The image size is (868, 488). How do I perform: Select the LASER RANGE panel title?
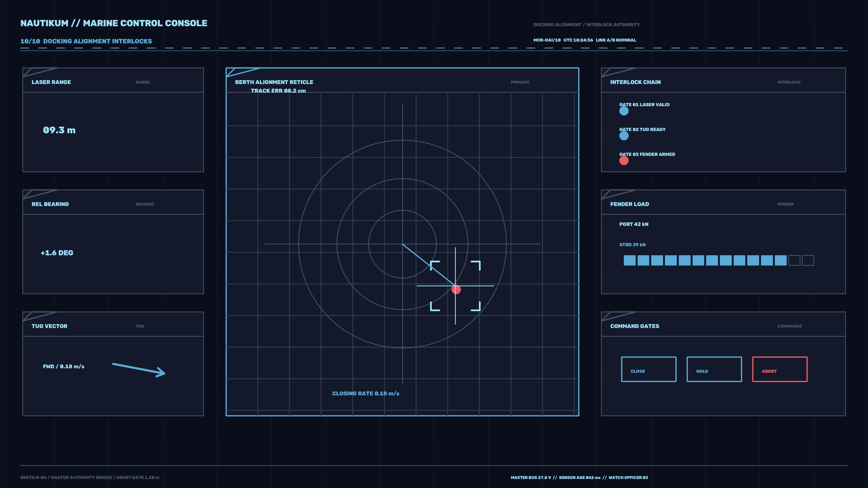51,82
